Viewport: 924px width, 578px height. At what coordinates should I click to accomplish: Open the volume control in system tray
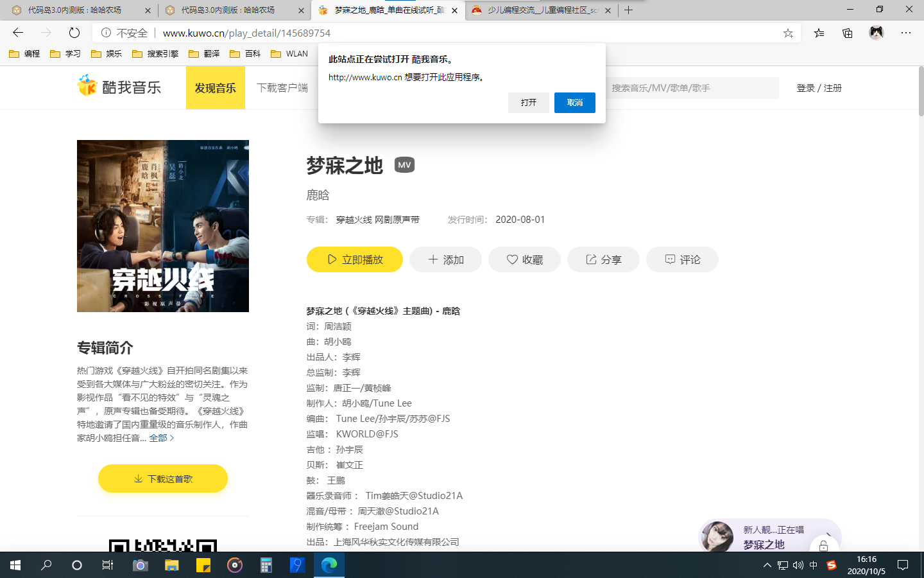[798, 565]
